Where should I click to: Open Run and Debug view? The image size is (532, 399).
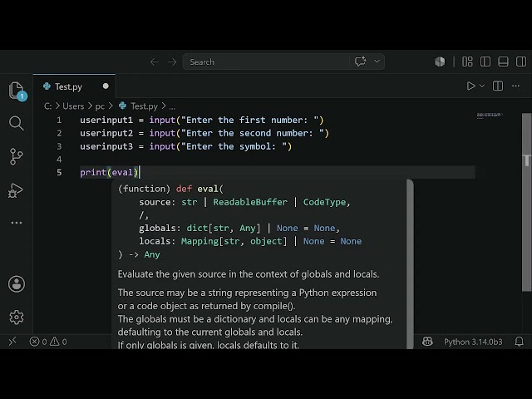(16, 190)
